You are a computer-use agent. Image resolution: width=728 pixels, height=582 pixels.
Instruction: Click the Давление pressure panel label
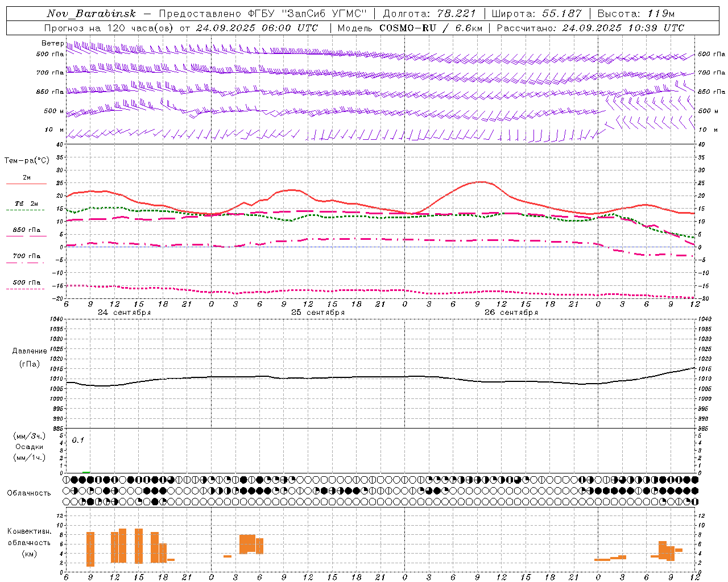(30, 351)
